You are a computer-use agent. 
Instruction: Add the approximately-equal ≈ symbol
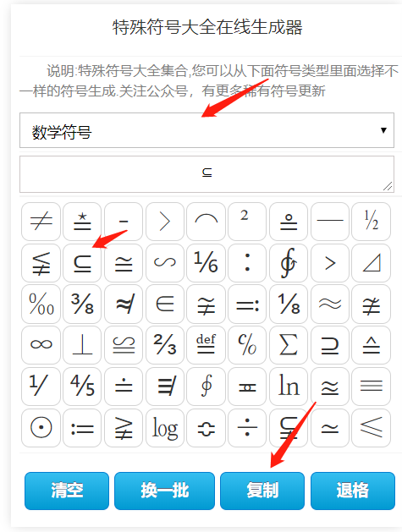tap(330, 304)
